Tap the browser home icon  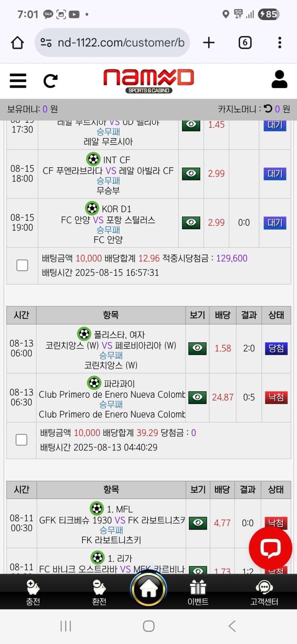[x=17, y=43]
